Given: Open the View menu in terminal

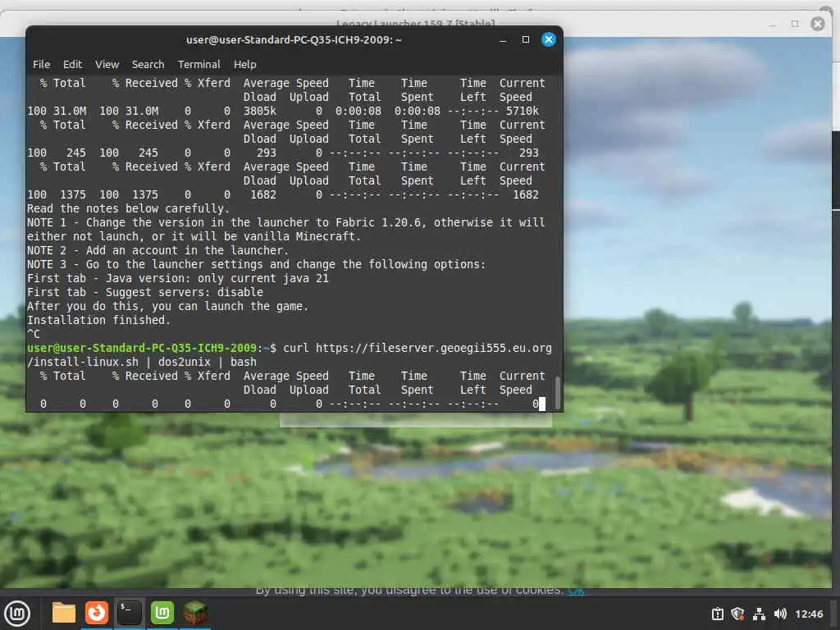Looking at the screenshot, I should [x=107, y=64].
